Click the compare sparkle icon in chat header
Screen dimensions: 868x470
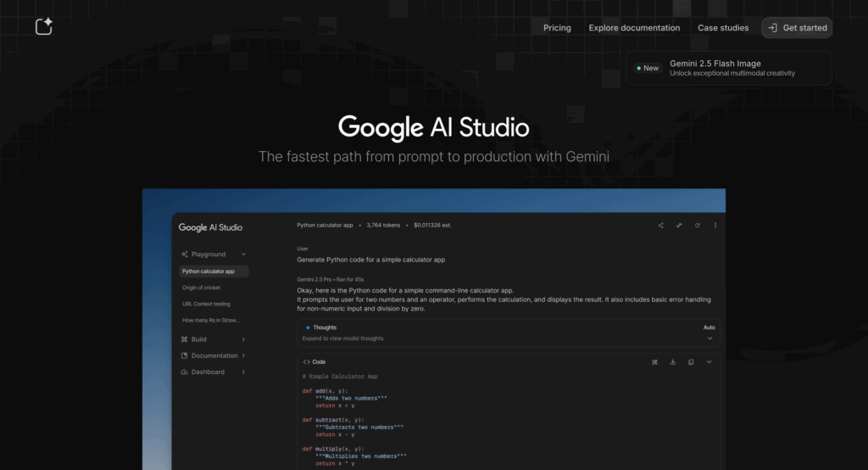pos(679,226)
